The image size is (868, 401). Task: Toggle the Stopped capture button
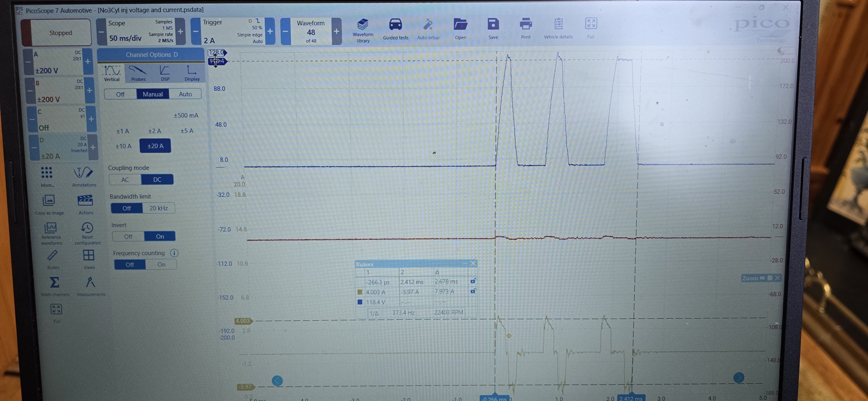pyautogui.click(x=57, y=33)
